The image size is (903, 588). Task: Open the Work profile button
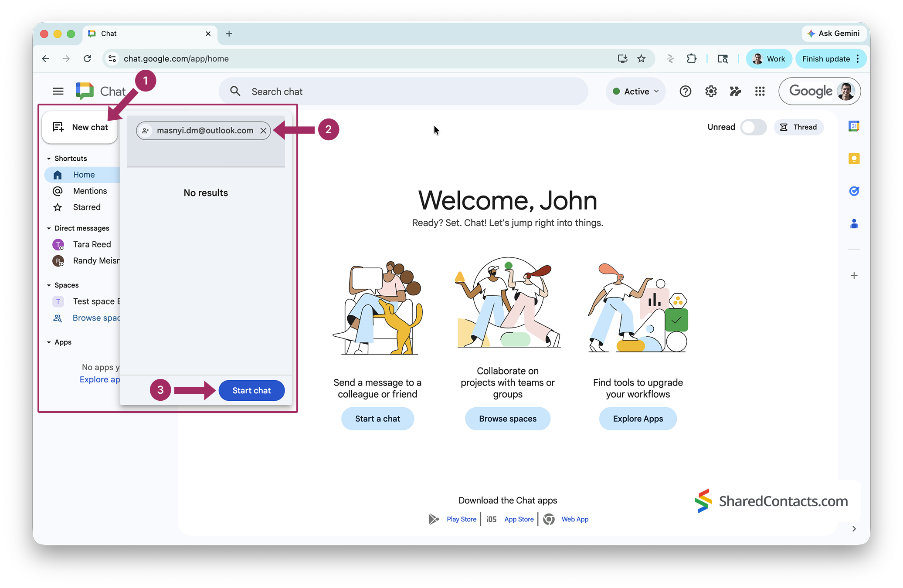coord(769,59)
